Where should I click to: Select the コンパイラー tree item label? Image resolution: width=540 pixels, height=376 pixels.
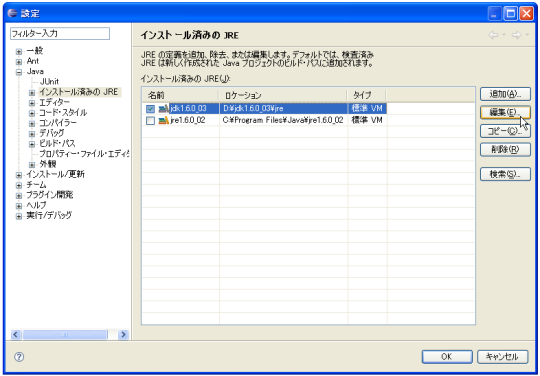coord(58,123)
